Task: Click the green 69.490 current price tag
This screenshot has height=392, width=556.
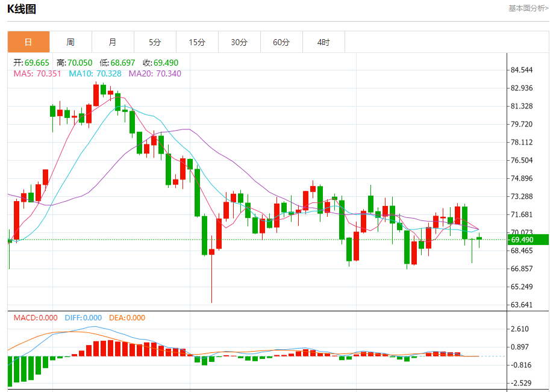Action: [528, 240]
